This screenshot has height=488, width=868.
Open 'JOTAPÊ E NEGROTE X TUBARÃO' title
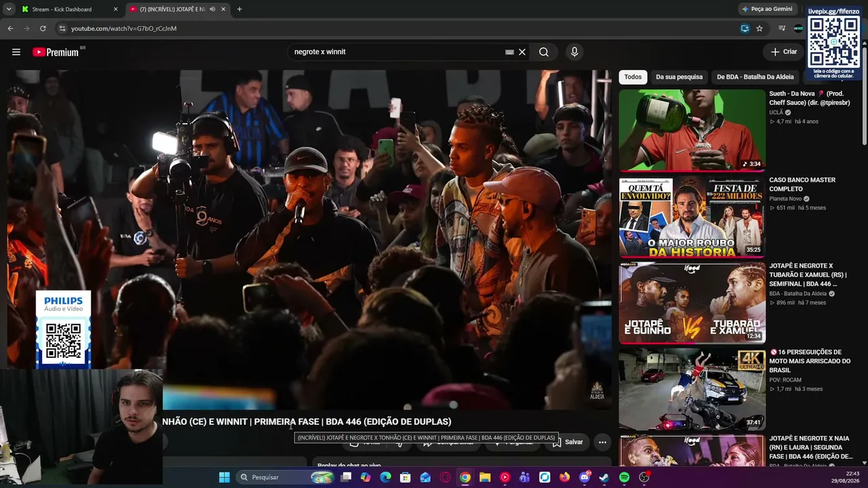point(808,275)
